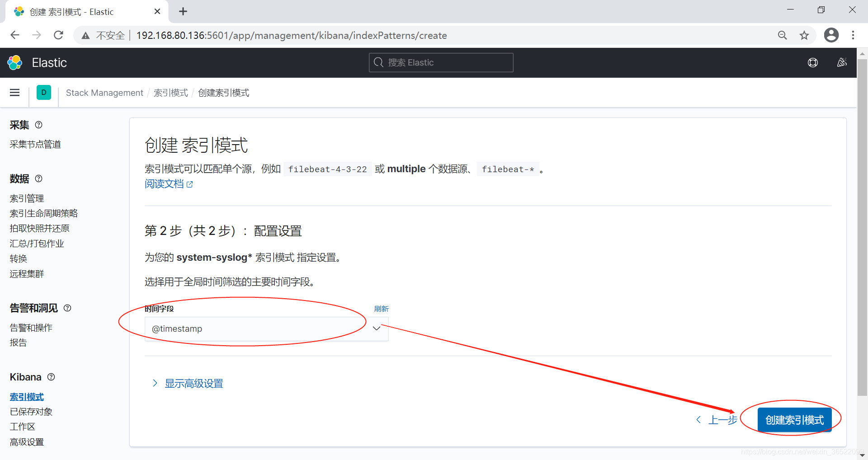Open the help menu lifebuoy icon
This screenshot has height=460, width=868.
[x=813, y=63]
